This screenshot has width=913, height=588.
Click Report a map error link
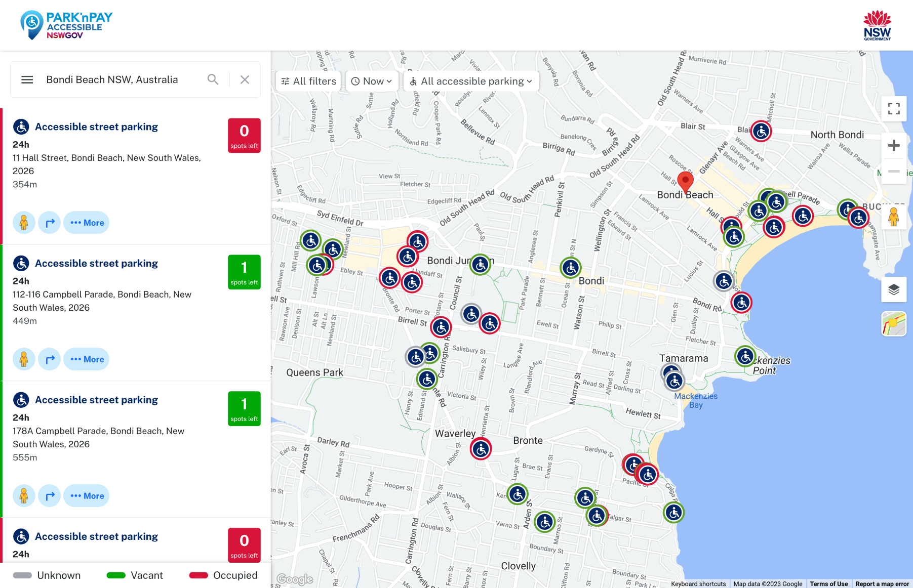[882, 584]
